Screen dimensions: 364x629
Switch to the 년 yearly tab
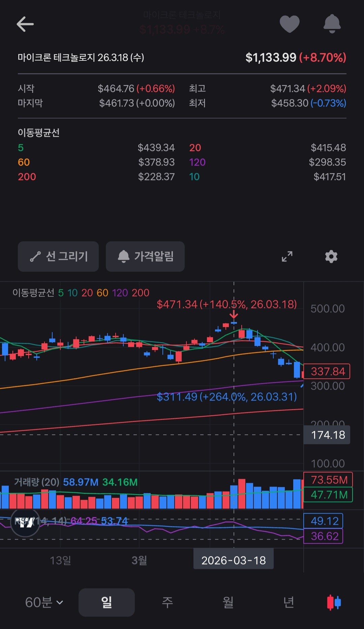point(289,602)
